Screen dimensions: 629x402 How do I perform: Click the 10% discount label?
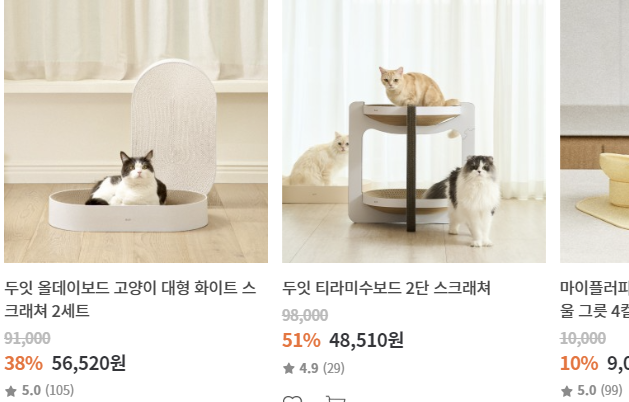(x=579, y=363)
